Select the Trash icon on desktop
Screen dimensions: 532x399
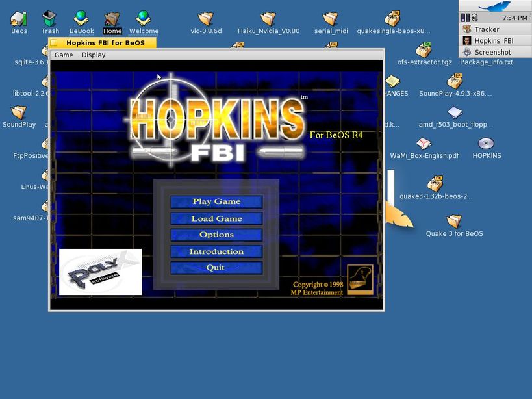pos(49,18)
